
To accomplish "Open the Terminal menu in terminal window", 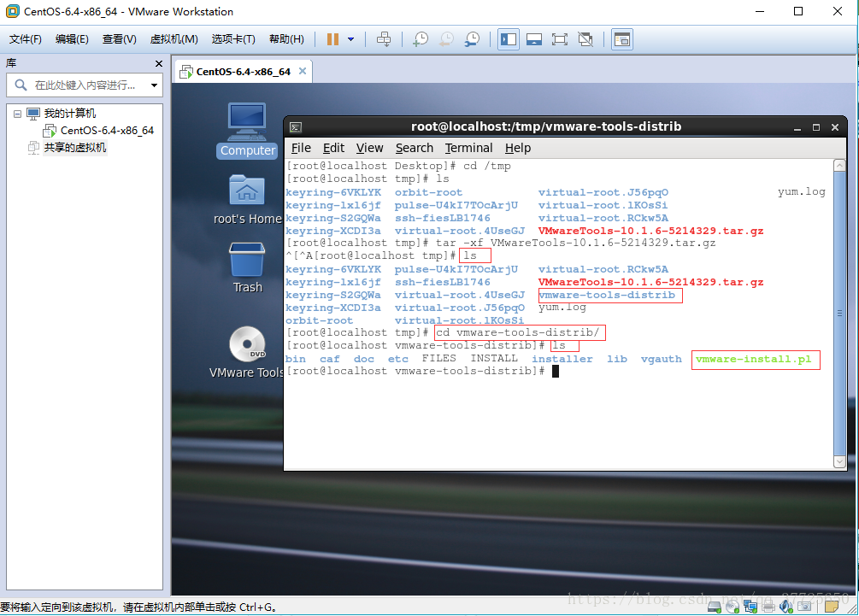I will (x=468, y=148).
